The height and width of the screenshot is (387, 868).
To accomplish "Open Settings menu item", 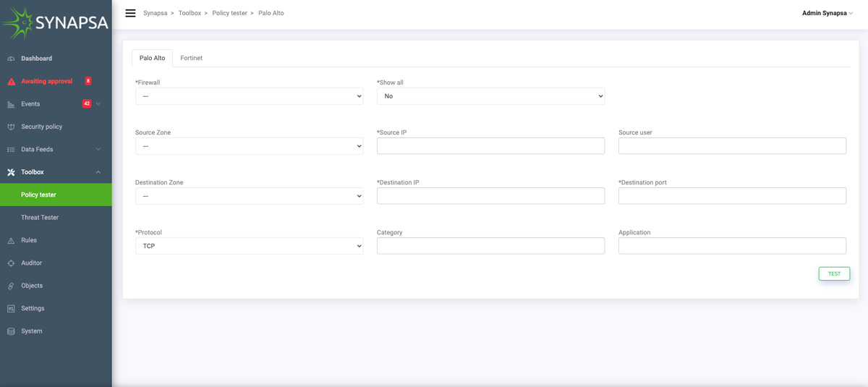I will [56, 308].
